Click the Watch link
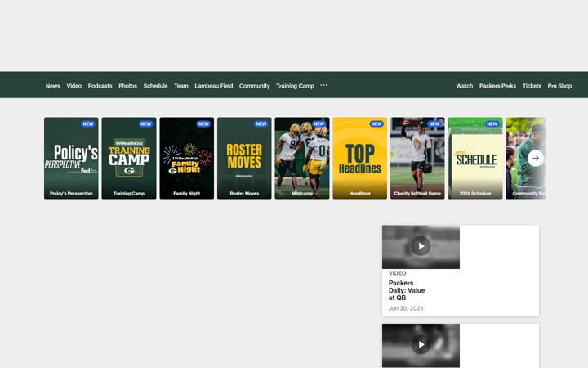 tap(464, 86)
